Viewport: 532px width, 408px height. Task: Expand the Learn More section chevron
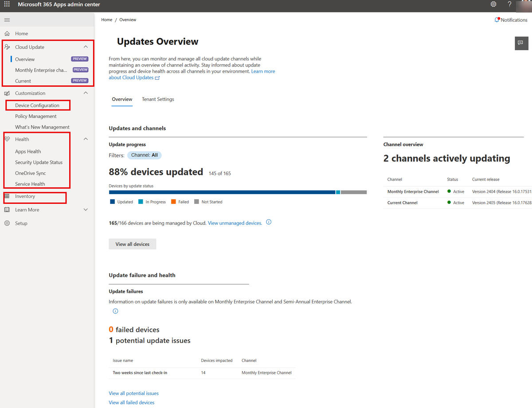click(86, 210)
